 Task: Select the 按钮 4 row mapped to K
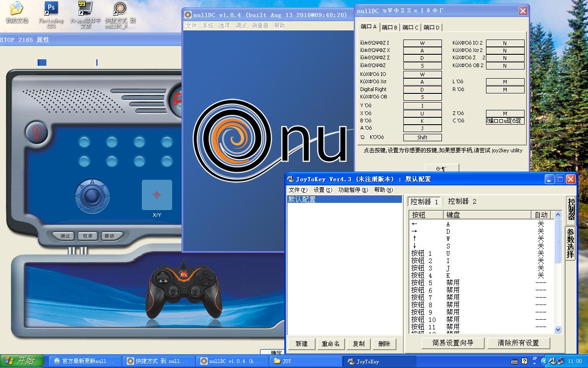482,276
